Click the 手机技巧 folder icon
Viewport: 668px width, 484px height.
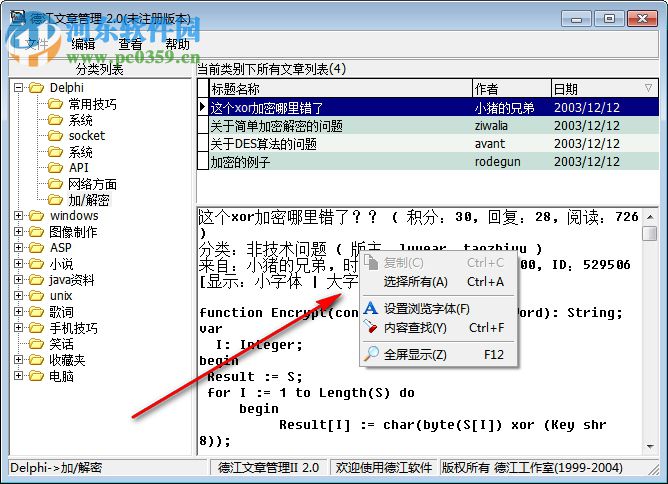click(x=37, y=328)
